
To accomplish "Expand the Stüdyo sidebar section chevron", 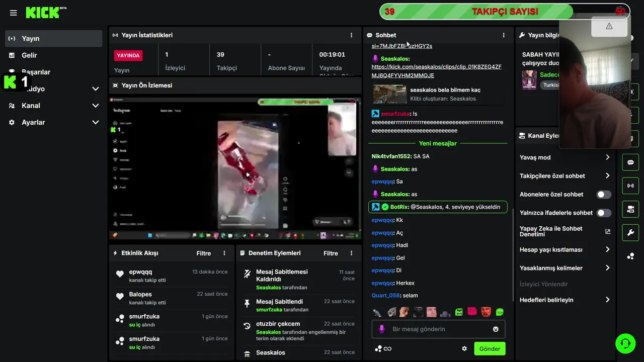I will pyautogui.click(x=96, y=89).
